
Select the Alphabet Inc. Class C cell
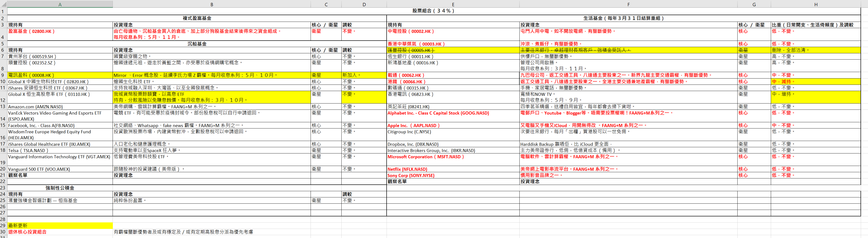coord(453,116)
